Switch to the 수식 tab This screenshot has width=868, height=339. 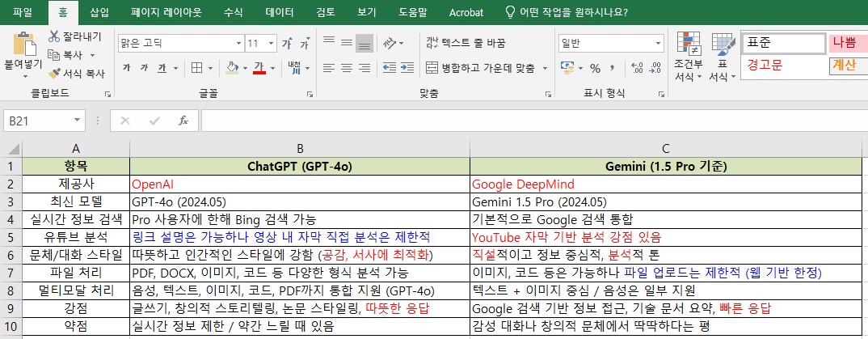tap(233, 12)
